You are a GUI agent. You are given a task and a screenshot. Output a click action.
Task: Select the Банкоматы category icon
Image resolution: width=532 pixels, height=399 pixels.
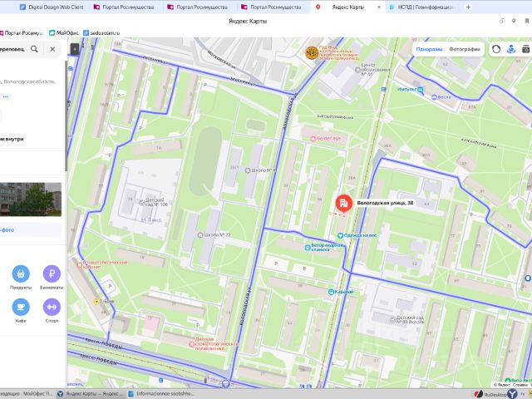pos(52,273)
